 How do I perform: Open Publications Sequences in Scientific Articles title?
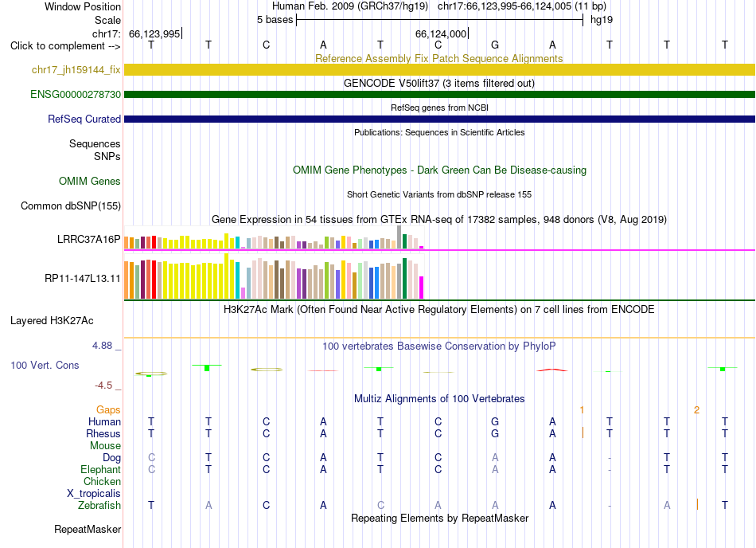pyautogui.click(x=439, y=132)
